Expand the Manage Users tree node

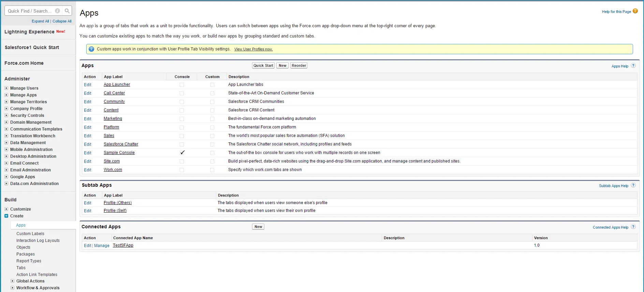click(6, 88)
